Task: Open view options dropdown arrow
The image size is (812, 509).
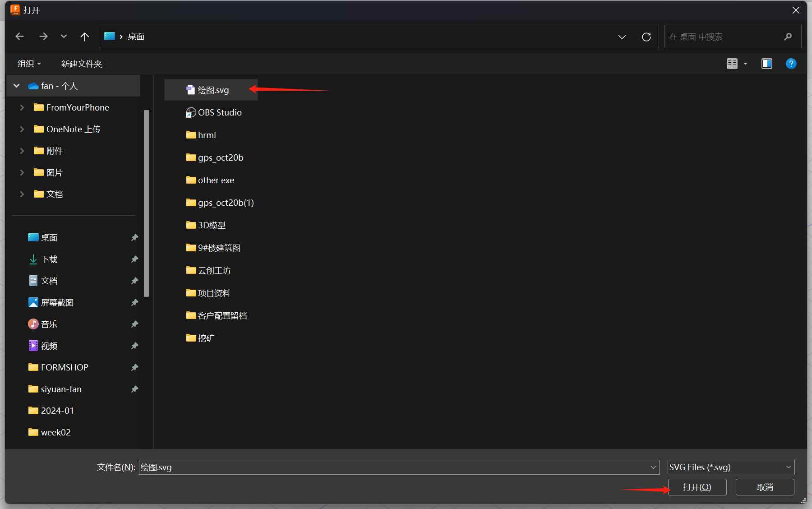Action: pyautogui.click(x=745, y=64)
